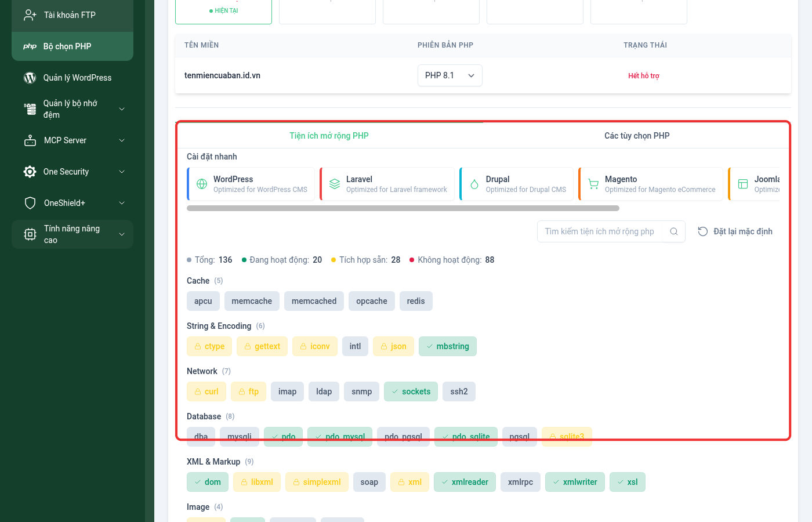Image resolution: width=812 pixels, height=522 pixels.
Task: Click the PHP extension search field
Action: (x=600, y=231)
